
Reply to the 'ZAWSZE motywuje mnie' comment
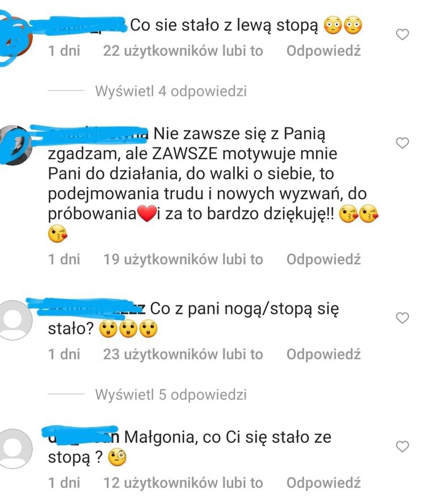pos(323,259)
